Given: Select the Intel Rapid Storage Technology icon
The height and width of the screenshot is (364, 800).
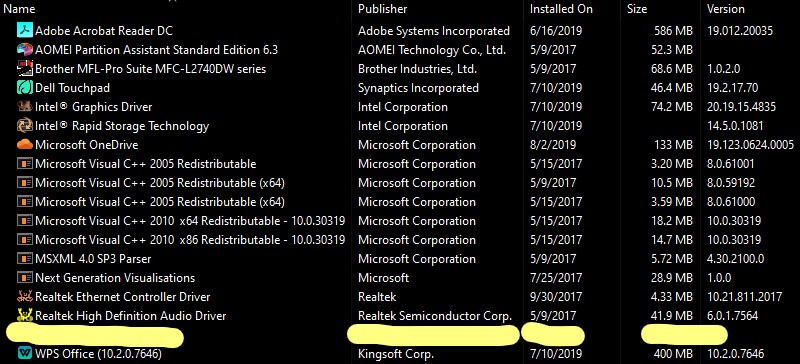Looking at the screenshot, I should pos(24,126).
